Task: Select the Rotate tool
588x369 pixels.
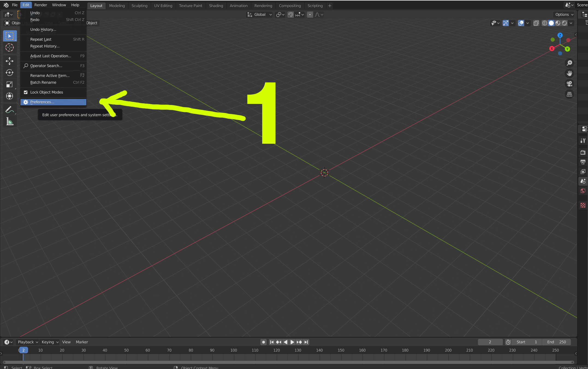Action: click(10, 73)
